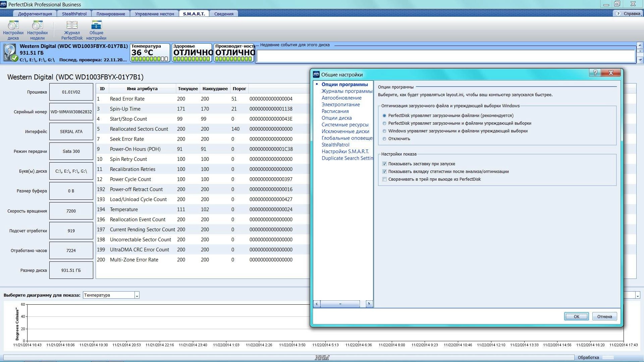Select the Power-On Hours (POH) row
Viewport: 644px width, 362px height.
203,149
